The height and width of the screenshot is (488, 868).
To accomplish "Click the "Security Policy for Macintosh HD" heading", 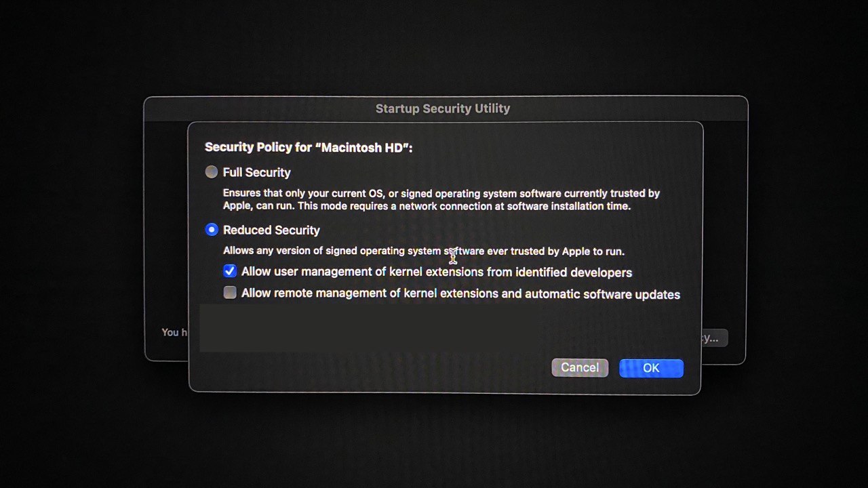I will (x=309, y=147).
